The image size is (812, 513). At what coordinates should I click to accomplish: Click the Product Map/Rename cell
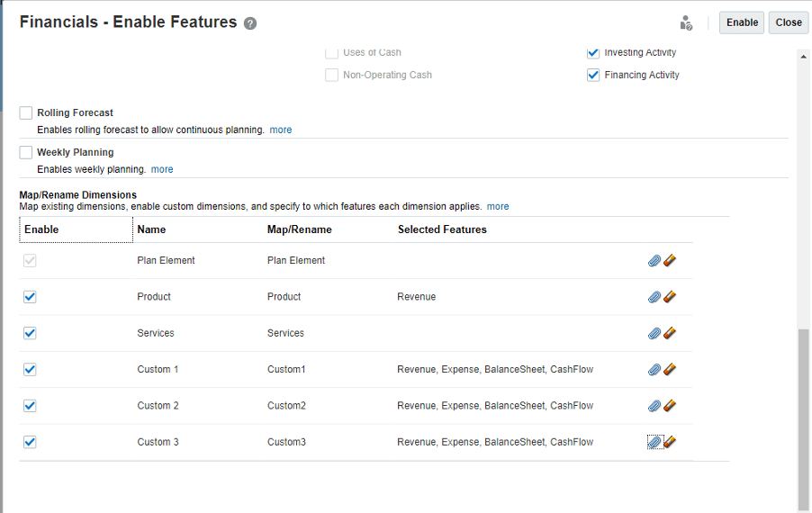tap(284, 297)
